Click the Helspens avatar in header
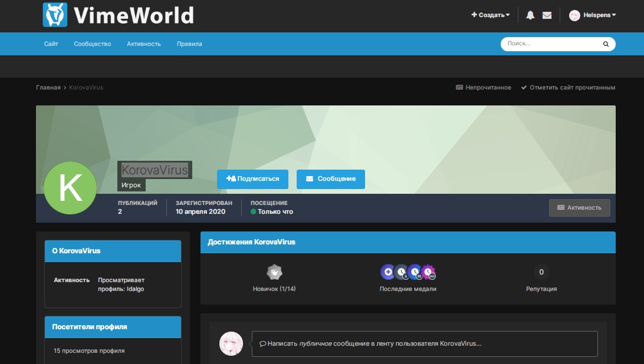The height and width of the screenshot is (364, 644). [x=574, y=15]
